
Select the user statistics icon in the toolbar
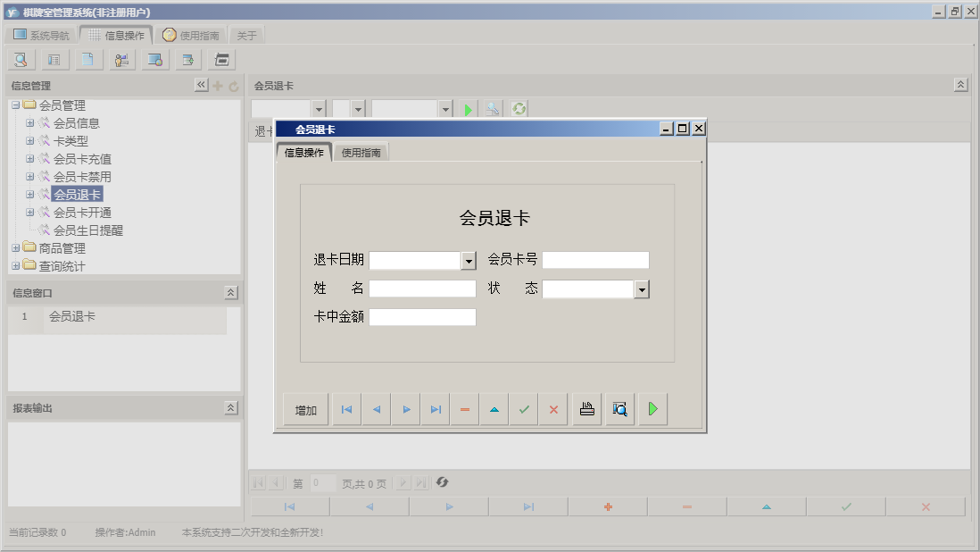coord(121,59)
